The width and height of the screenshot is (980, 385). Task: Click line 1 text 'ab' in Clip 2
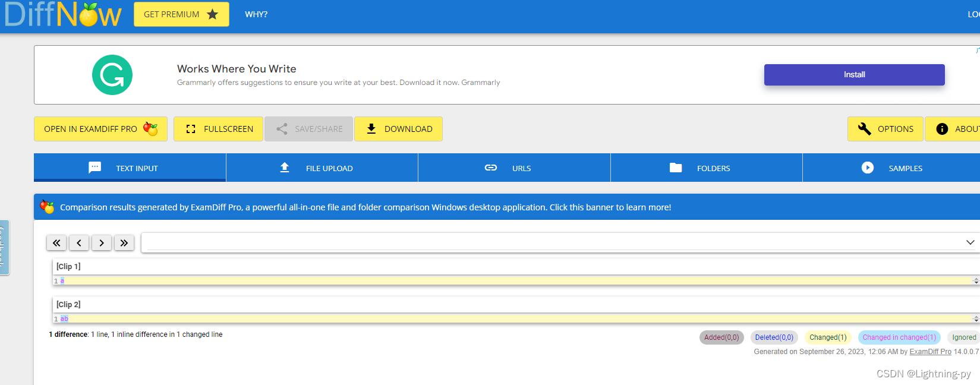(64, 318)
